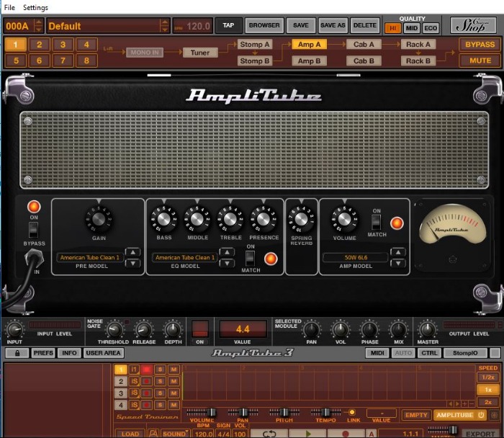The height and width of the screenshot is (438, 504).
Task: Switch to the Rack B module
Action: [x=418, y=61]
